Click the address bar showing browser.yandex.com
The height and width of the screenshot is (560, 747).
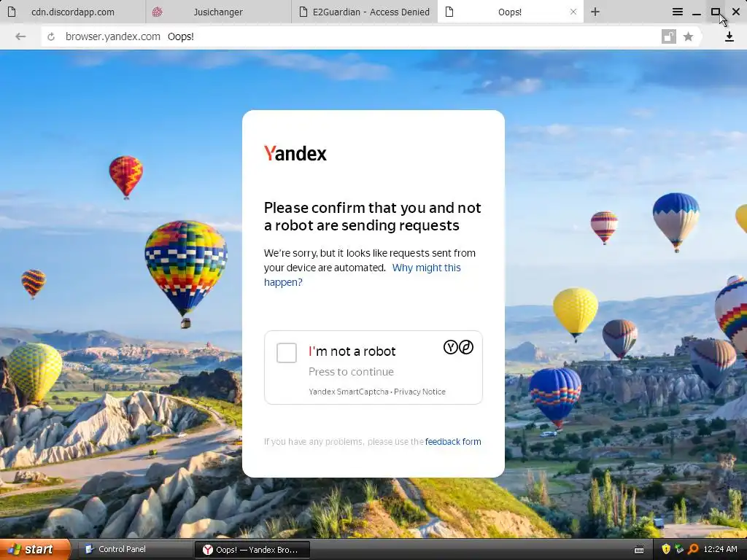[351, 36]
